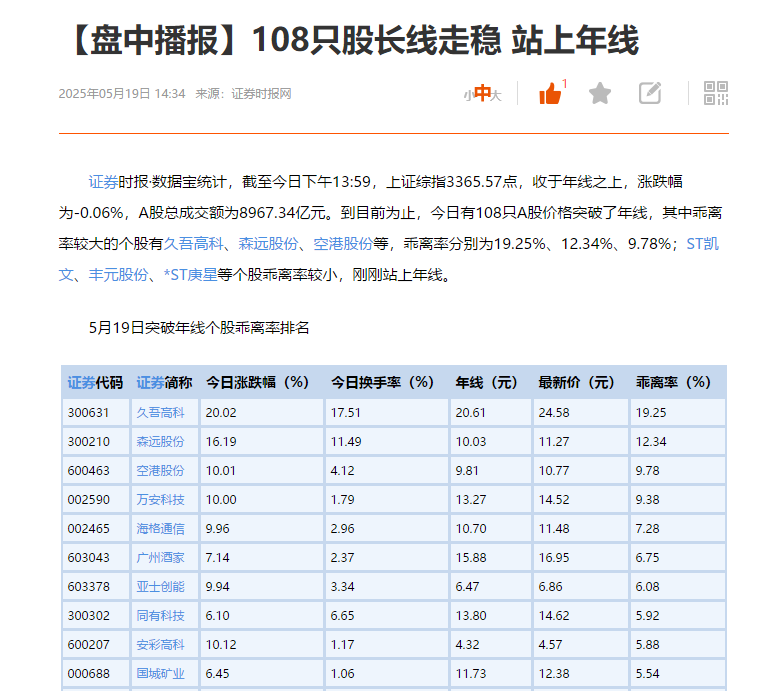Click the 10.12 change value for 安彩高科
The image size is (765, 691).
(221, 645)
